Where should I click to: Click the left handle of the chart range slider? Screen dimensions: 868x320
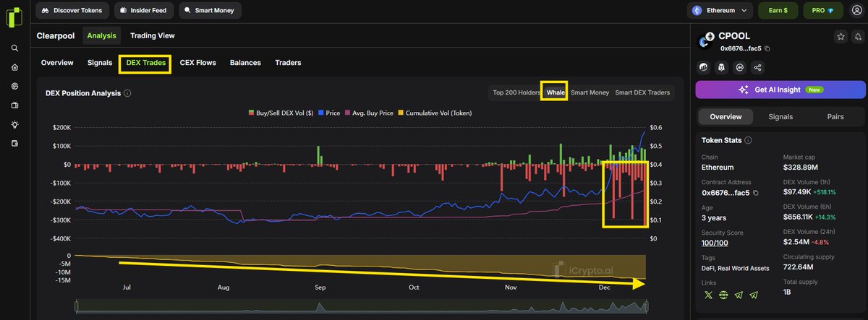coord(77,307)
